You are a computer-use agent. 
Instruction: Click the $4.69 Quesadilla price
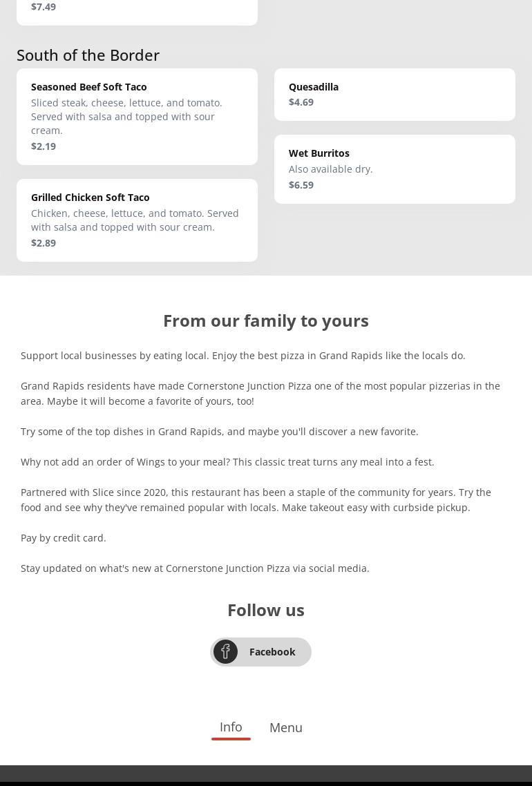click(x=301, y=102)
